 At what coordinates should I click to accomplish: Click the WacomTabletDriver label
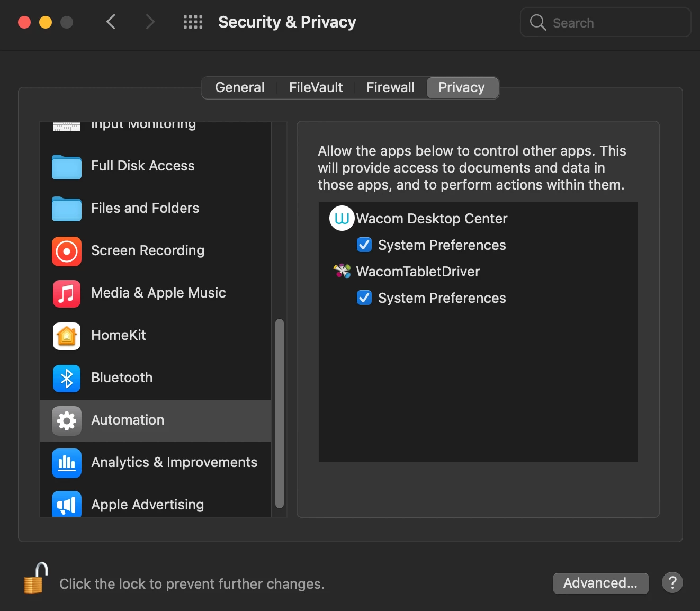tap(418, 272)
